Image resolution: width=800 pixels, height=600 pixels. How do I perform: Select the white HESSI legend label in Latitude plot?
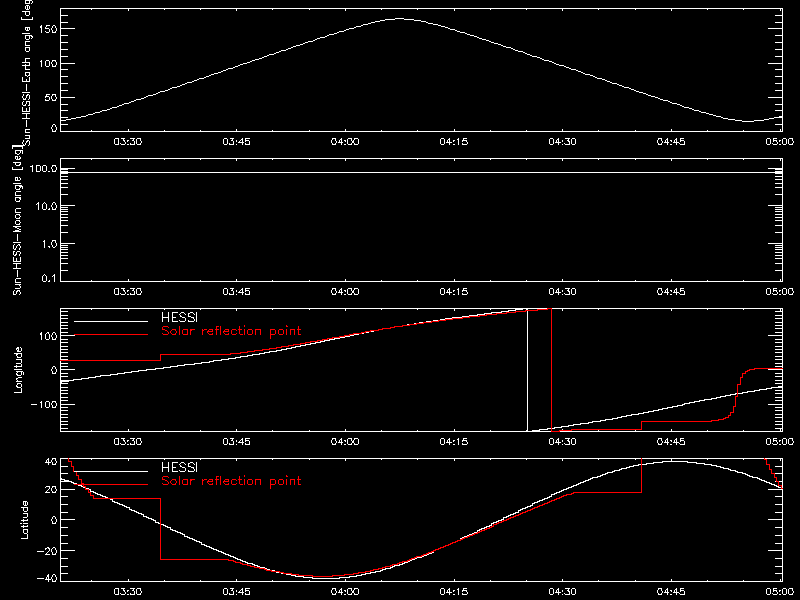pos(179,467)
